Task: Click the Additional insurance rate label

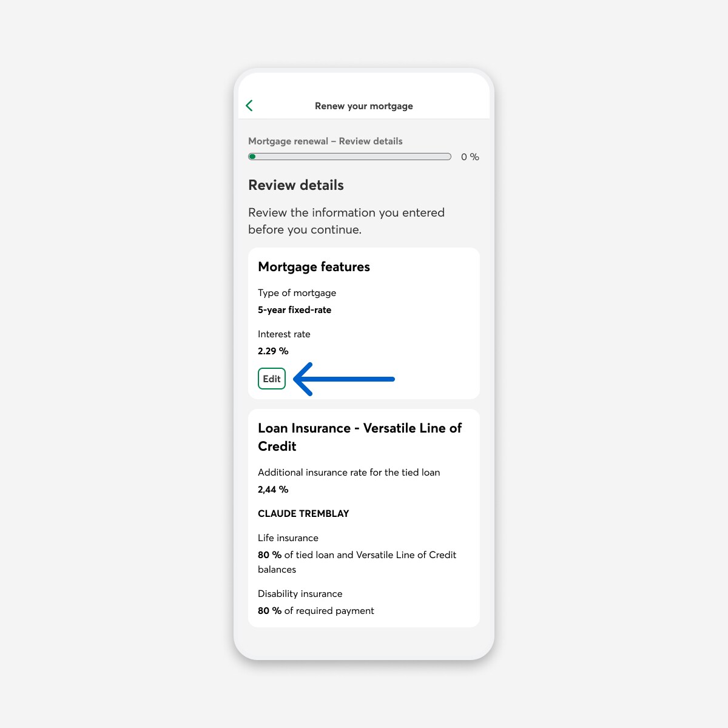Action: click(x=349, y=473)
